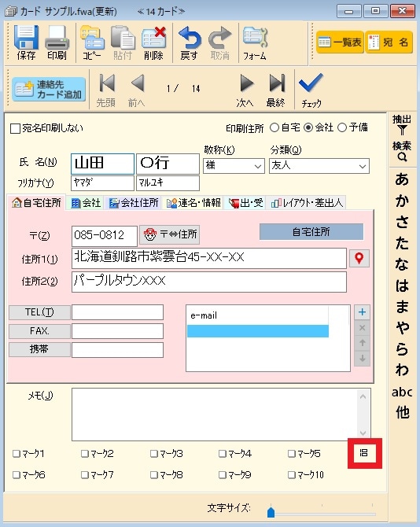Select 自宅 print address radio button
The image size is (420, 527).
(274, 127)
